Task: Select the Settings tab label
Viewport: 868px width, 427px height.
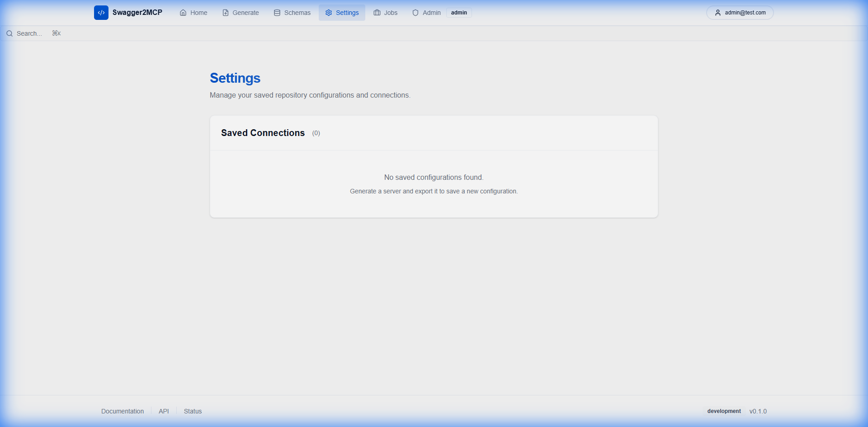Action: (x=347, y=13)
